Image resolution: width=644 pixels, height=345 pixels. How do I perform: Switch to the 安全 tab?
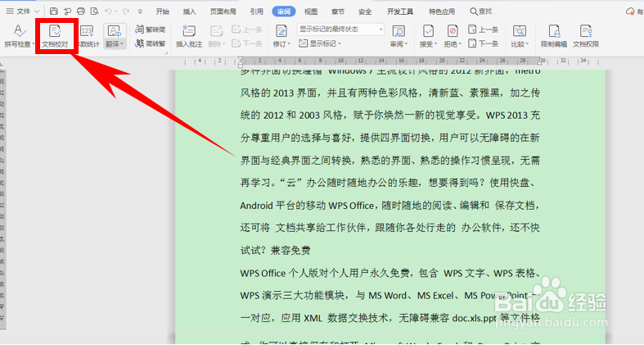point(365,11)
